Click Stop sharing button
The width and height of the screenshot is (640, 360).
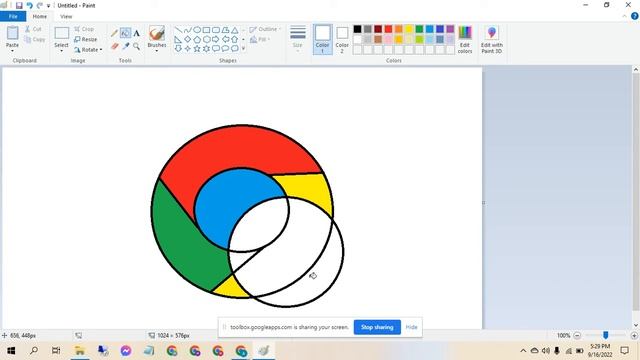pyautogui.click(x=377, y=327)
